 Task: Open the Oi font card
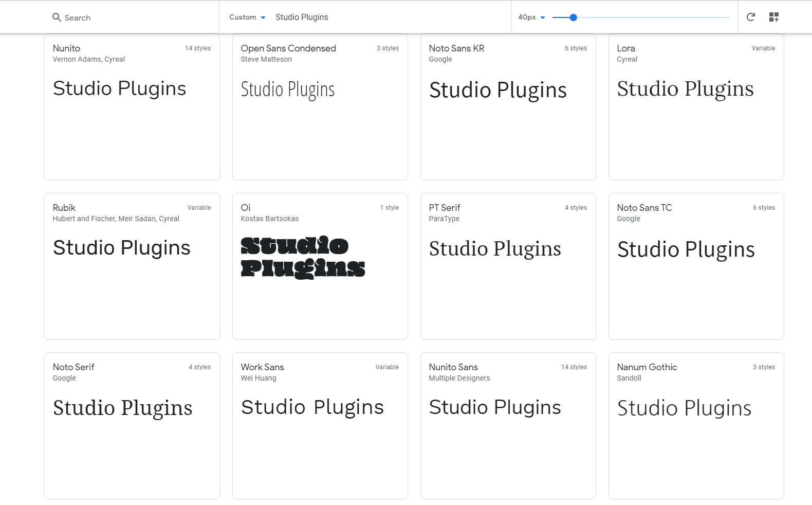[320, 266]
